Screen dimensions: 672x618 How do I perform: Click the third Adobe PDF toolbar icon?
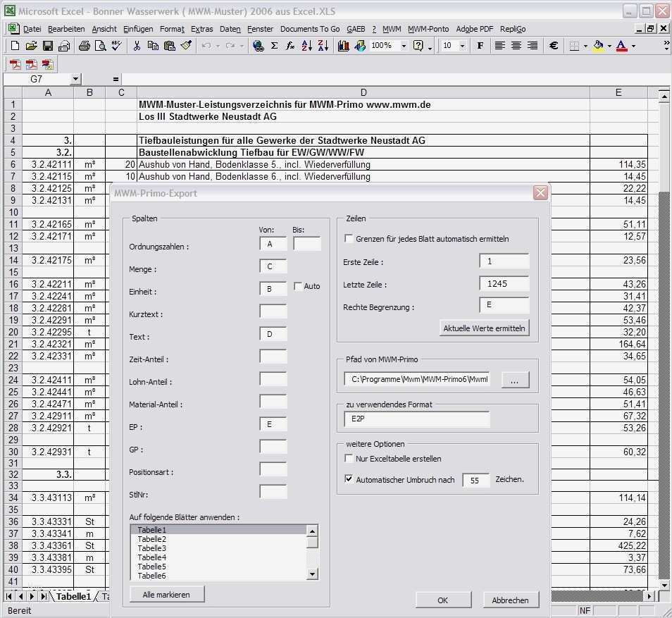[48, 65]
